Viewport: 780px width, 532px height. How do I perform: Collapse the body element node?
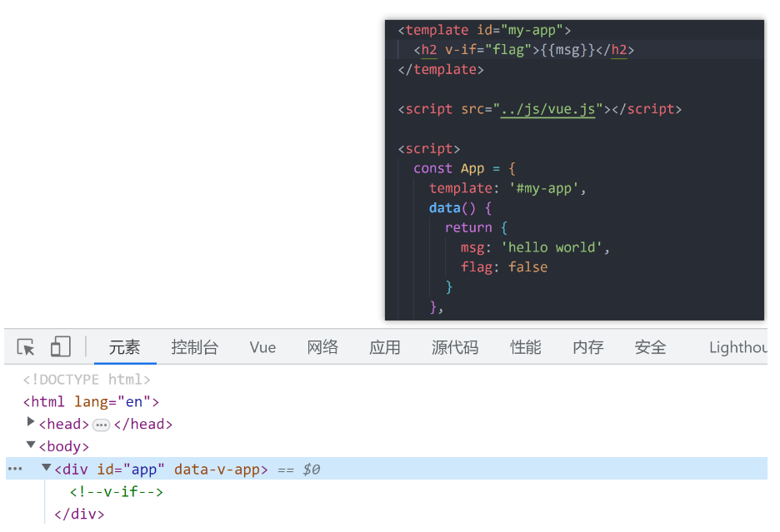click(x=31, y=444)
